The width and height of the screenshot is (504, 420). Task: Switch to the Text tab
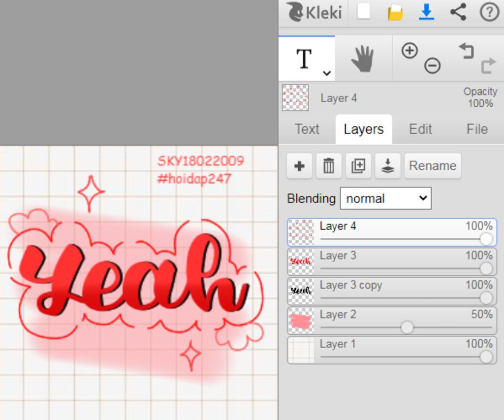click(x=307, y=129)
